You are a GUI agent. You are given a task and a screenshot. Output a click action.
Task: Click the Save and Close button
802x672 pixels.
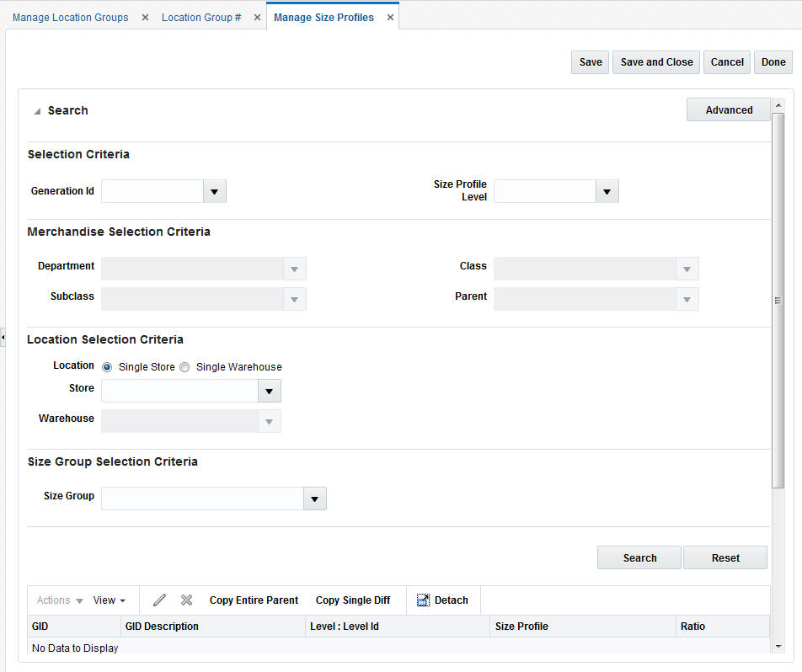pos(655,61)
